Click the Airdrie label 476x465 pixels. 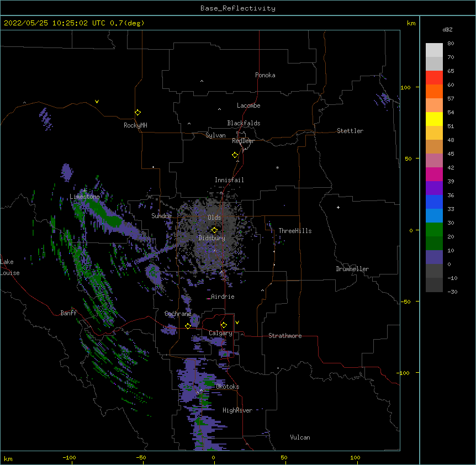click(x=223, y=297)
